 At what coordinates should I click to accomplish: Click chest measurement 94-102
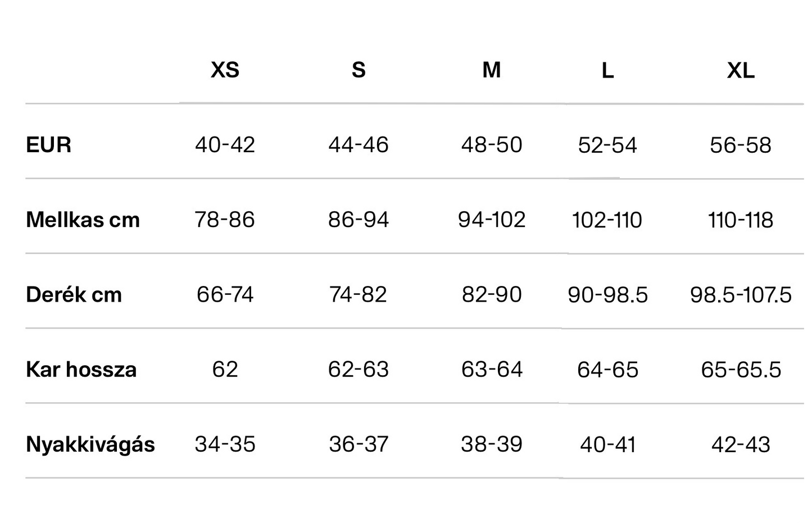[x=492, y=220]
